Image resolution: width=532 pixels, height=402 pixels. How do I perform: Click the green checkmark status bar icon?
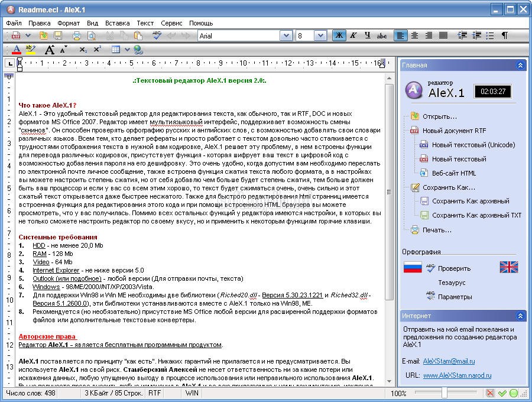click(502, 393)
